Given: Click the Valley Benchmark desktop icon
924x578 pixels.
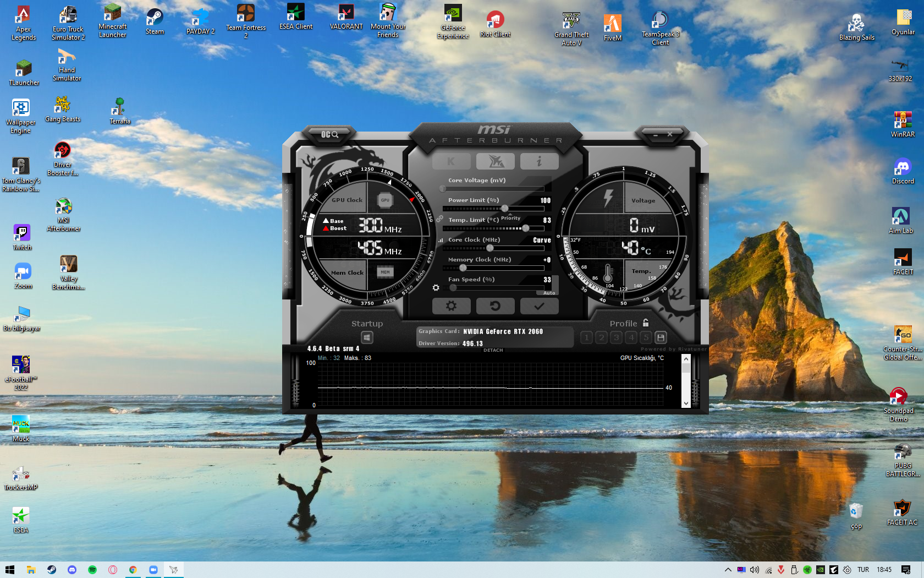Looking at the screenshot, I should click(68, 273).
